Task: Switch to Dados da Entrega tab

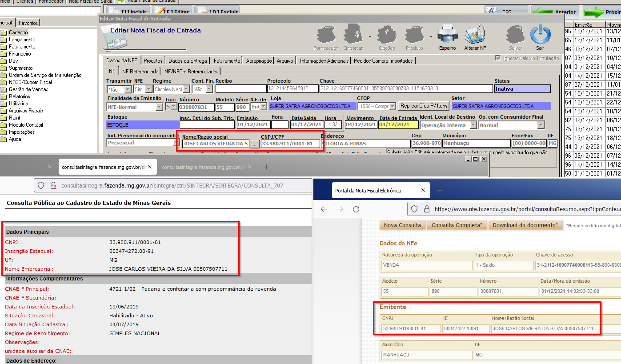Action: tap(188, 60)
